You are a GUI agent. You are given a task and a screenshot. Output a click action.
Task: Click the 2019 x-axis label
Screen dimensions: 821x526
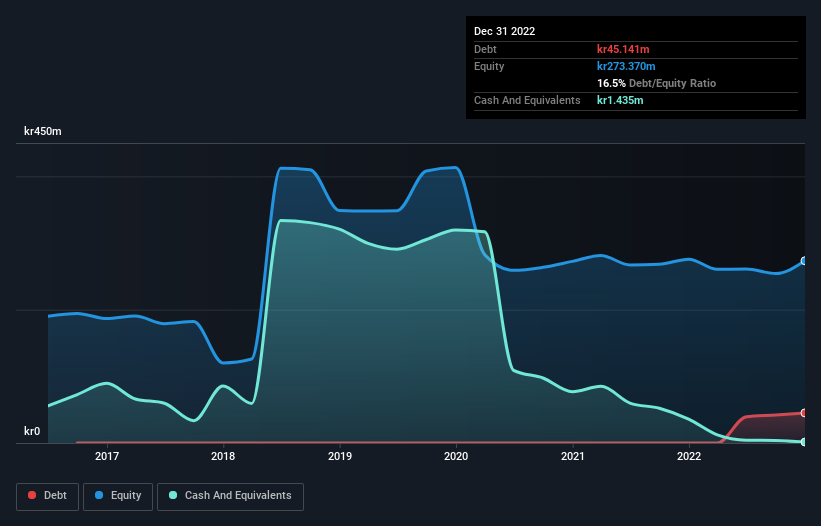(x=340, y=456)
